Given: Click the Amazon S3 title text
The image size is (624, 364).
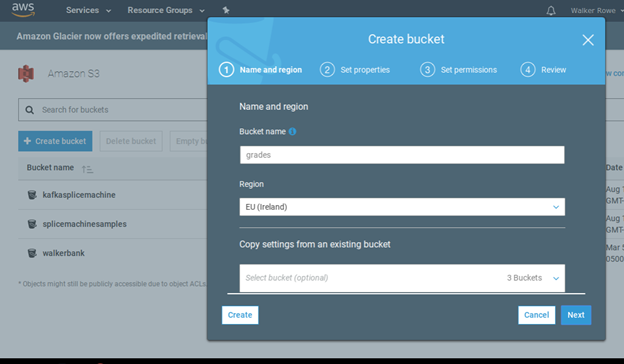Looking at the screenshot, I should pos(74,74).
